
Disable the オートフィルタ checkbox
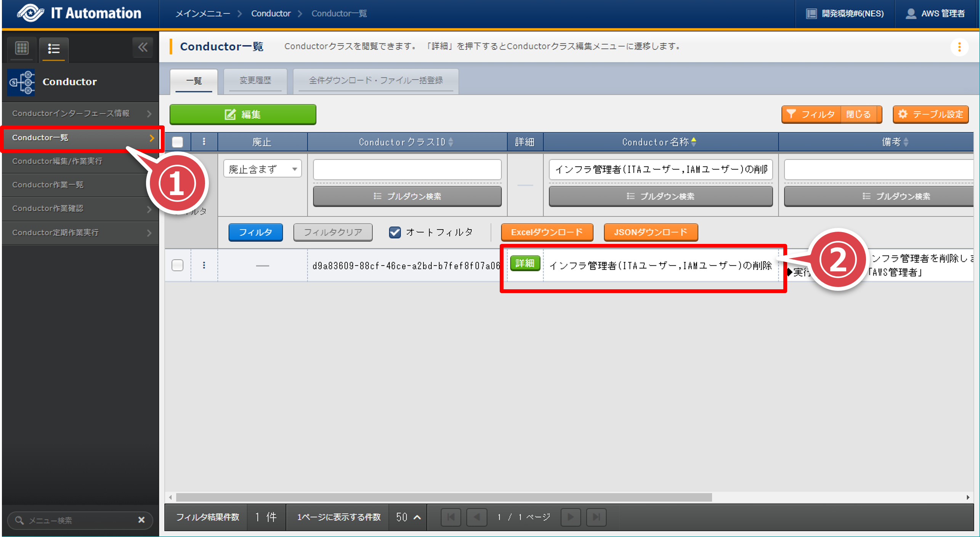395,232
